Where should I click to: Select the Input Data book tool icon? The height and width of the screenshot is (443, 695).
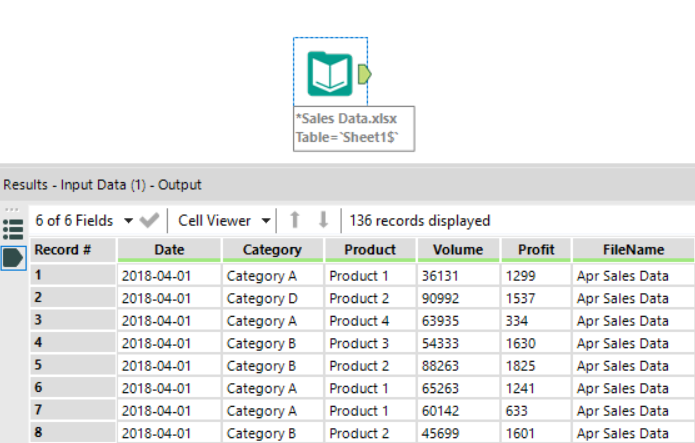(330, 73)
